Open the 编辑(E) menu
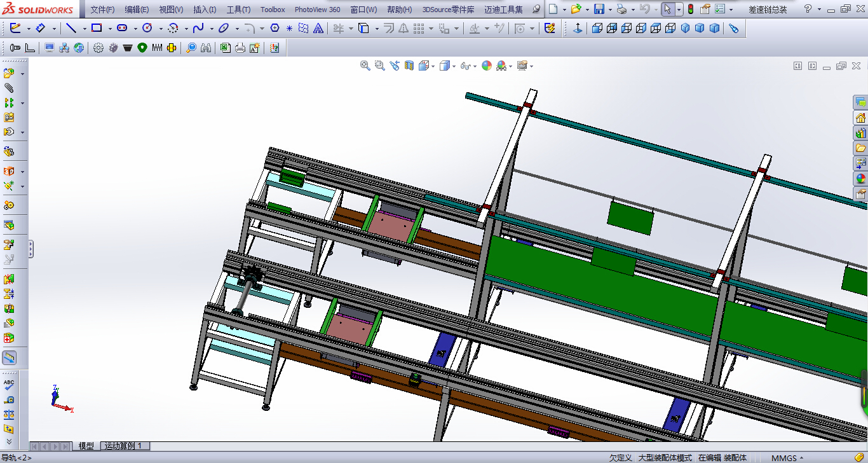The image size is (868, 463). pyautogui.click(x=137, y=10)
